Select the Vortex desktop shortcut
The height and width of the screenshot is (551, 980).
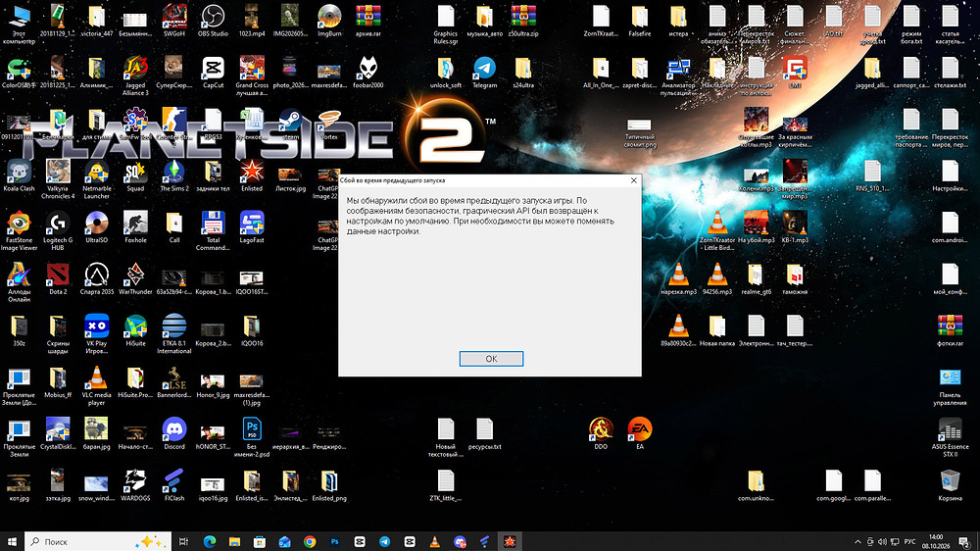tap(329, 124)
